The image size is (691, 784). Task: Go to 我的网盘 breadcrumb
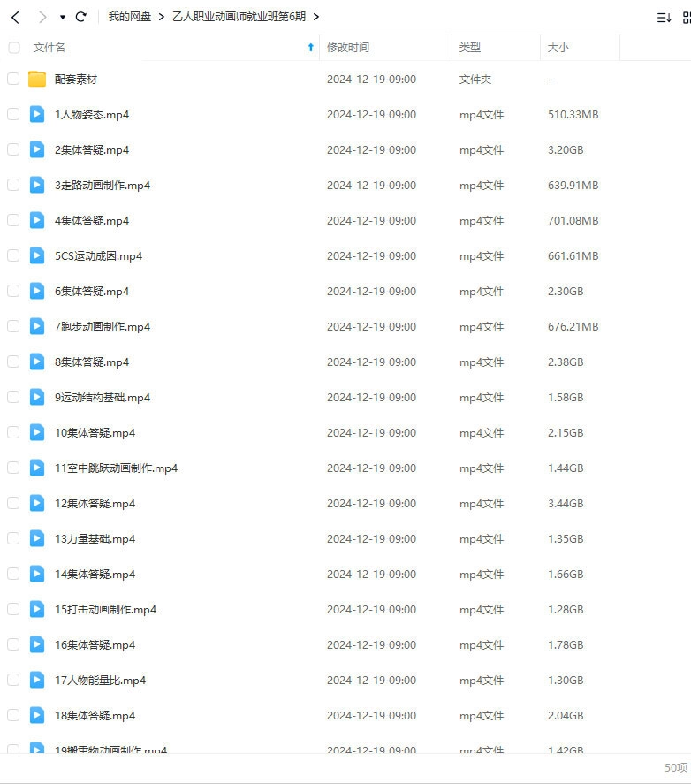coord(129,17)
